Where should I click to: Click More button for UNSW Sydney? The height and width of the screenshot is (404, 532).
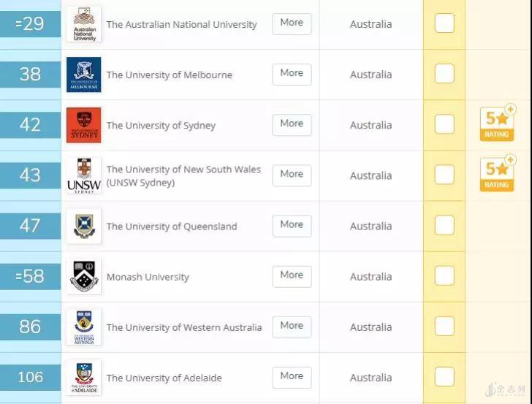[292, 175]
